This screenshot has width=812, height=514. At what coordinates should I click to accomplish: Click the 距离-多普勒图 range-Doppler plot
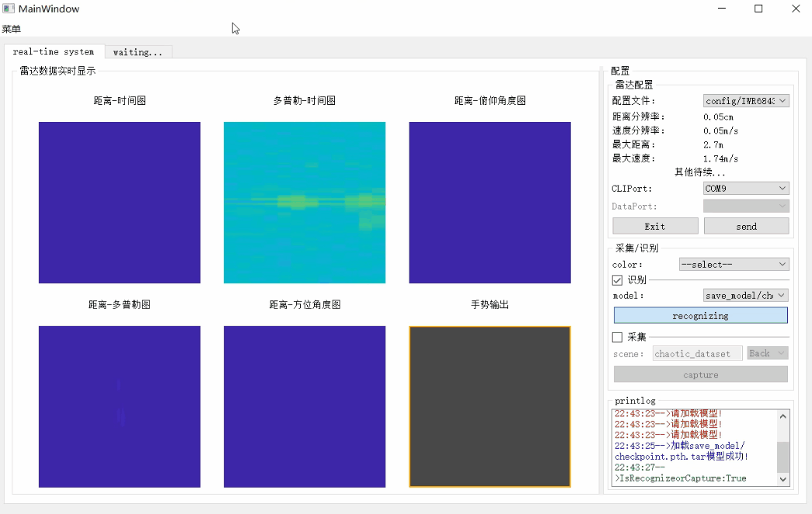119,406
